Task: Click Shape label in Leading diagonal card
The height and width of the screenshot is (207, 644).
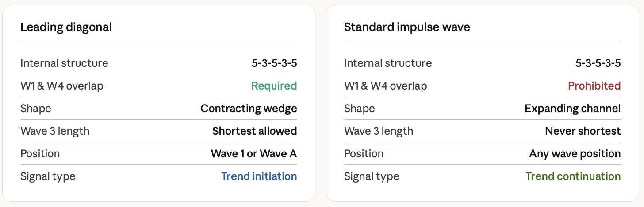Action: 36,108
